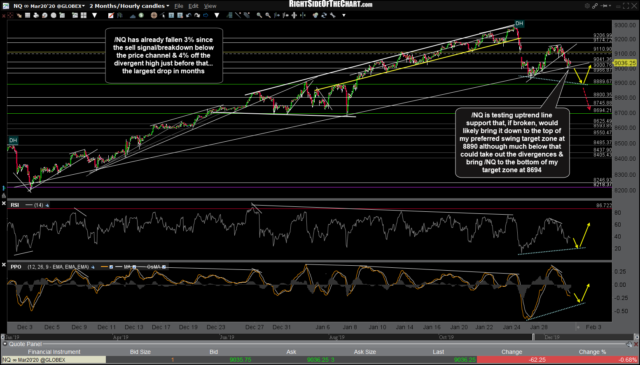
Task: Click the round brown toolbar icon
Action: click(153, 15)
